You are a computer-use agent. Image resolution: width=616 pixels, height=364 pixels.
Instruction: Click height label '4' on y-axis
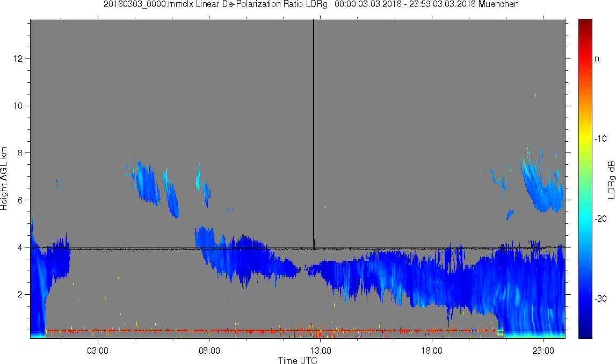coord(20,247)
